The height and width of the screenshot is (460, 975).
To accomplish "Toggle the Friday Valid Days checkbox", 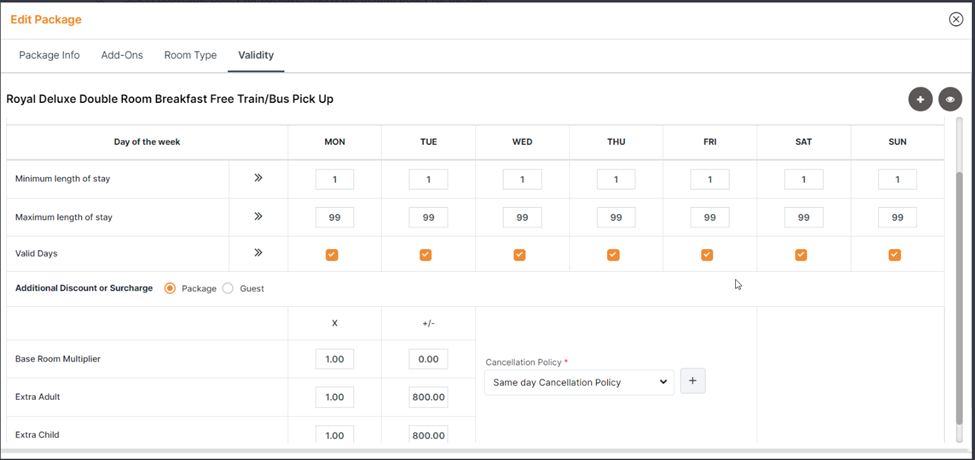I will point(707,255).
